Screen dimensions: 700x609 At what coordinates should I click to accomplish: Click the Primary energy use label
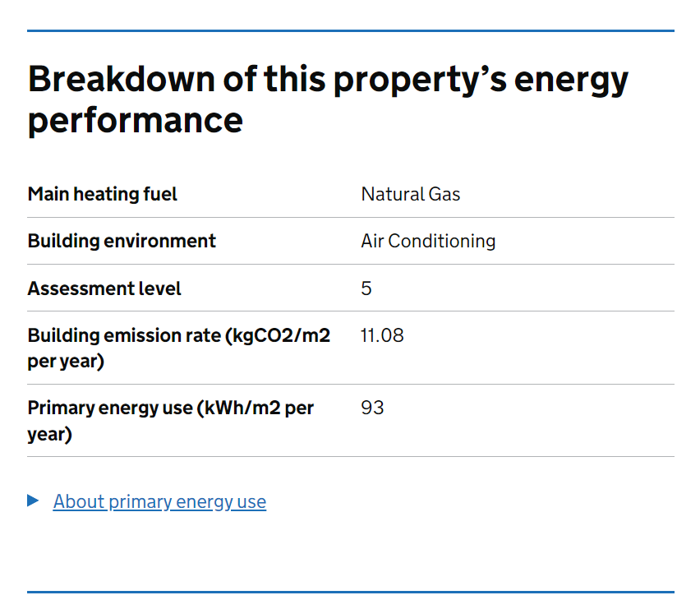pos(170,420)
